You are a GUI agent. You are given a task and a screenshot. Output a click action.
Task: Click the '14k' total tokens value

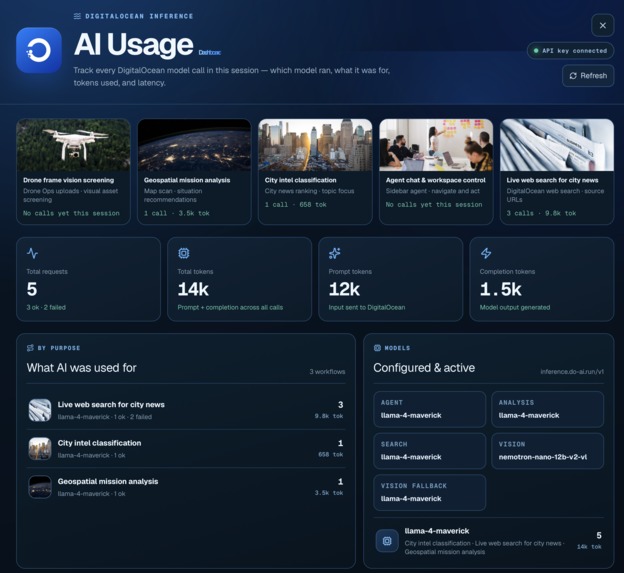pos(193,289)
